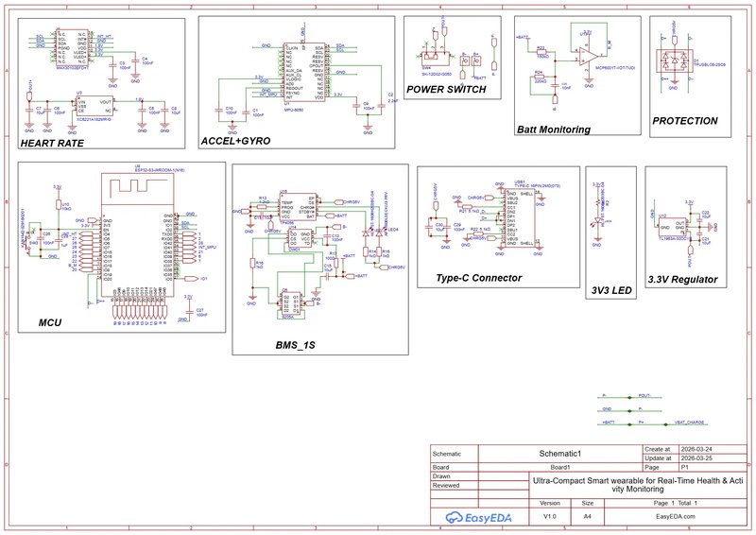Viewport: 756px width, 535px height.
Task: Click the EasyEDA.com text in title block
Action: click(x=676, y=516)
